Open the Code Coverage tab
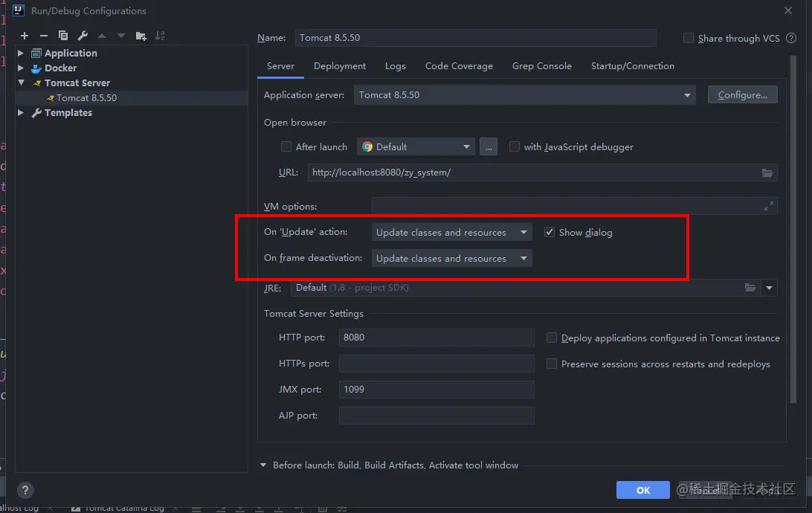The height and width of the screenshot is (513, 812). 459,66
